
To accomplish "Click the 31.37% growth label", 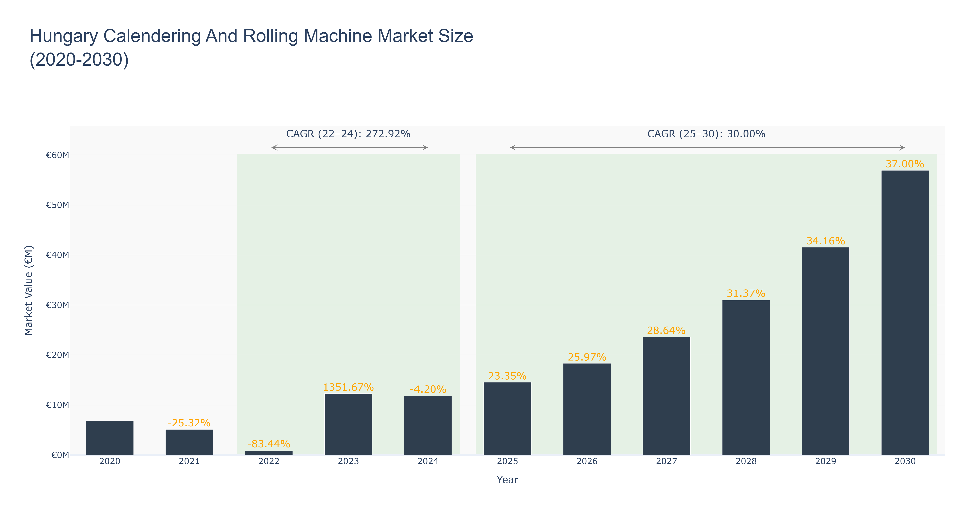I will (746, 293).
